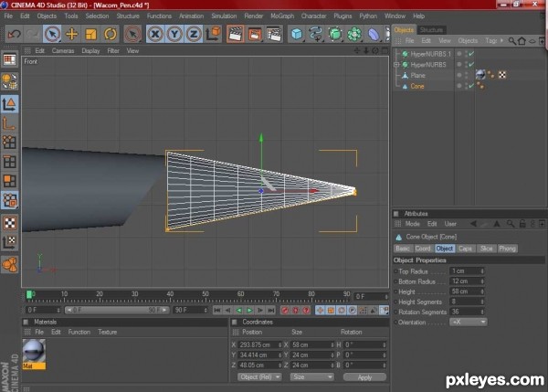Expand the HyperNURBS tree node
The image size is (548, 392).
396,65
